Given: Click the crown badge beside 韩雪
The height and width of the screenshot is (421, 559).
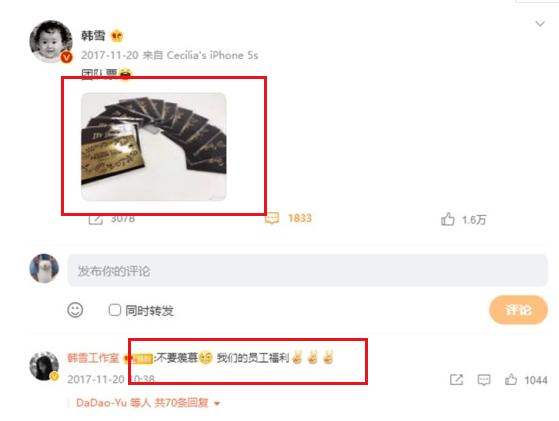Looking at the screenshot, I should [x=117, y=36].
